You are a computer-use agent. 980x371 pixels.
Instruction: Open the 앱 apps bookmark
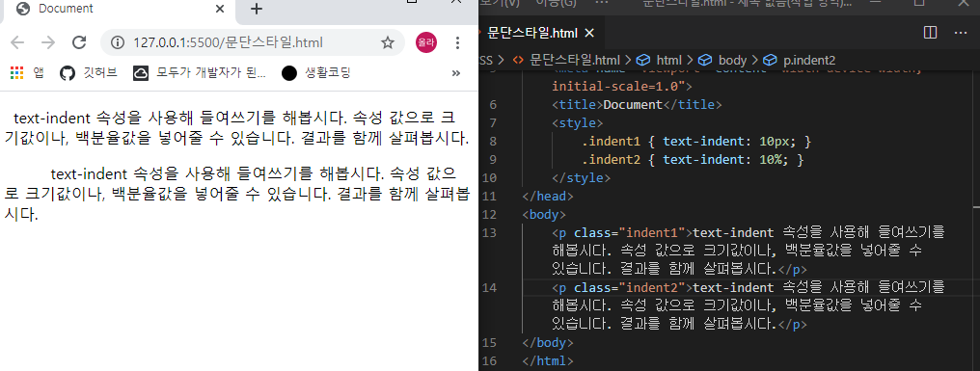(x=27, y=73)
